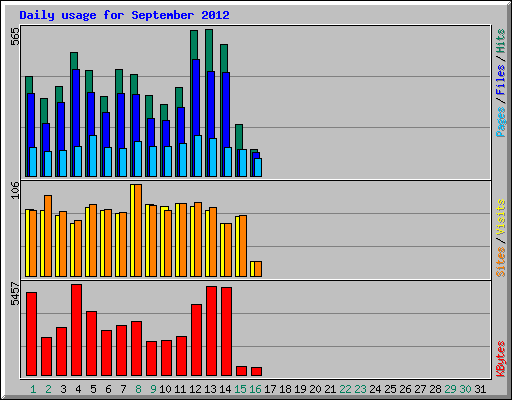Click day 17 on the x-axis
Image resolution: width=512 pixels, height=400 pixels.
click(x=270, y=389)
